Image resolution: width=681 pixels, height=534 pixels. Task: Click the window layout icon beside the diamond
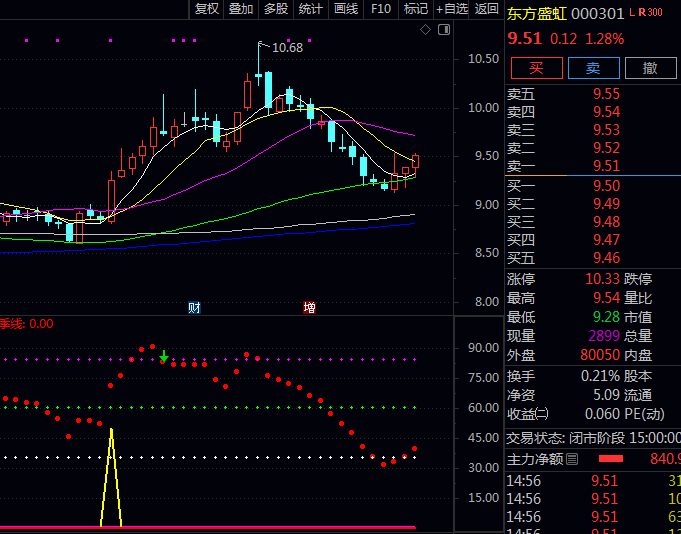pyautogui.click(x=441, y=30)
